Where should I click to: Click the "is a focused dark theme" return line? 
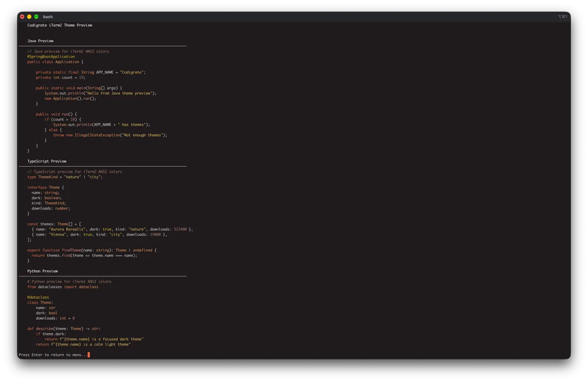94,339
